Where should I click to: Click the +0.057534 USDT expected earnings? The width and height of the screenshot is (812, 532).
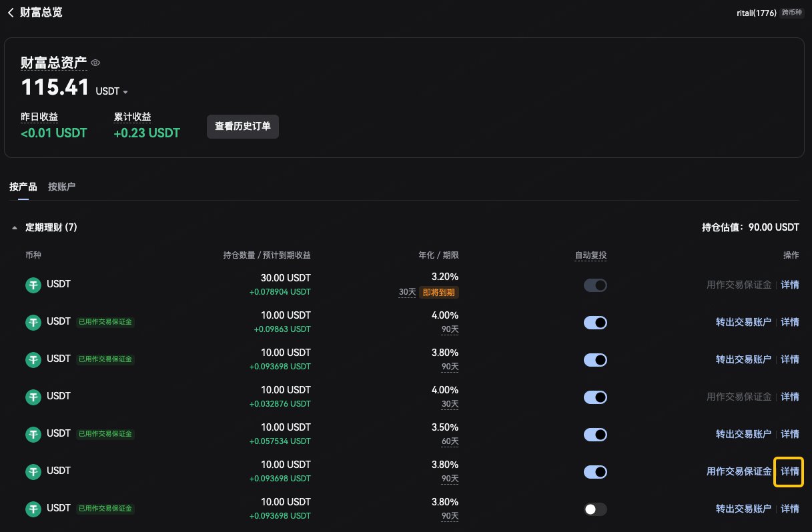click(280, 441)
